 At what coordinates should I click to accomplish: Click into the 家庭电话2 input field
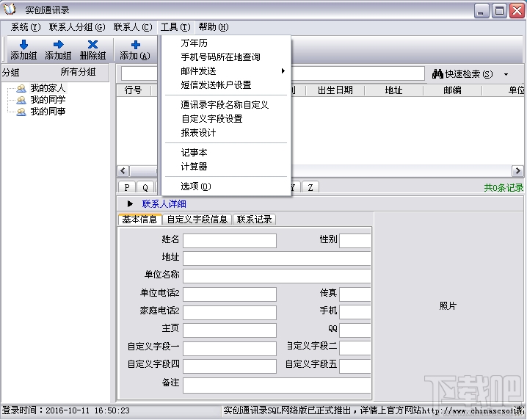pyautogui.click(x=230, y=312)
